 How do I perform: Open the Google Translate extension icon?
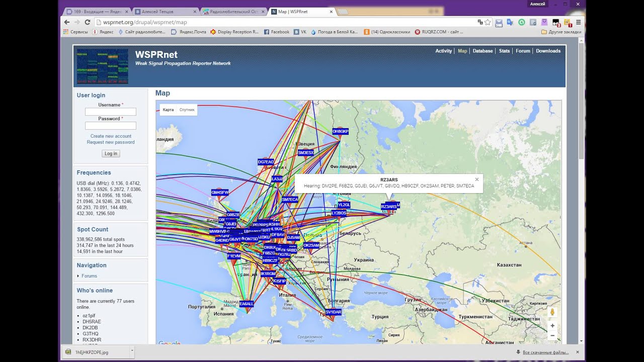click(x=510, y=22)
